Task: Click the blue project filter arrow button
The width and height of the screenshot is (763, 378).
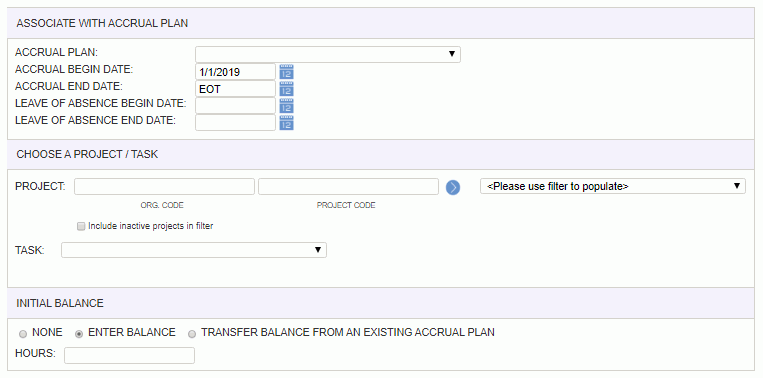Action: [453, 187]
